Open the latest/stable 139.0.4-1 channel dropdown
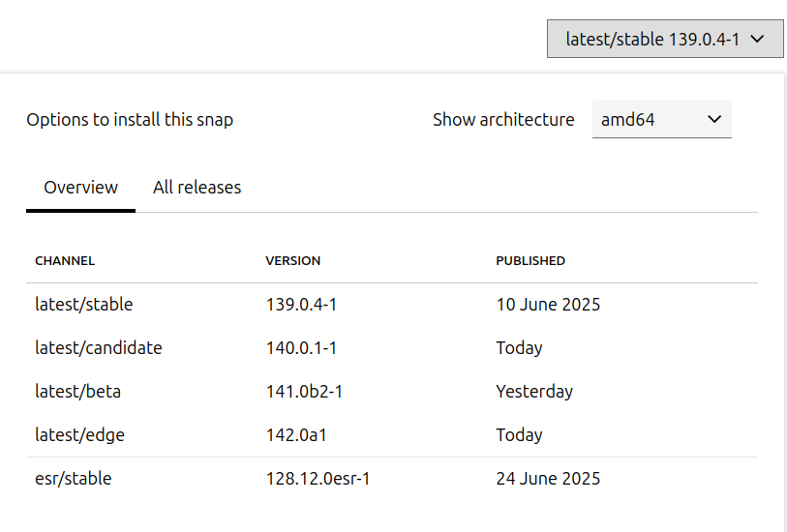This screenshot has height=532, width=787. (x=653, y=40)
